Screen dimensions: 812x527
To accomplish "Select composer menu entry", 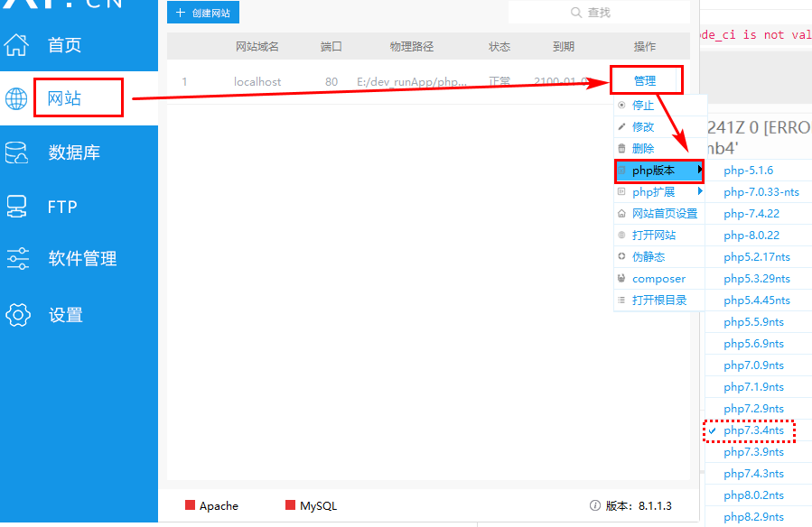I will click(659, 278).
